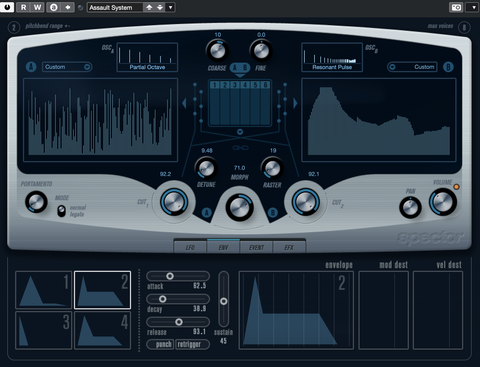Toggle the punch button
Viewport: 480px width, 367px height.
[x=160, y=344]
